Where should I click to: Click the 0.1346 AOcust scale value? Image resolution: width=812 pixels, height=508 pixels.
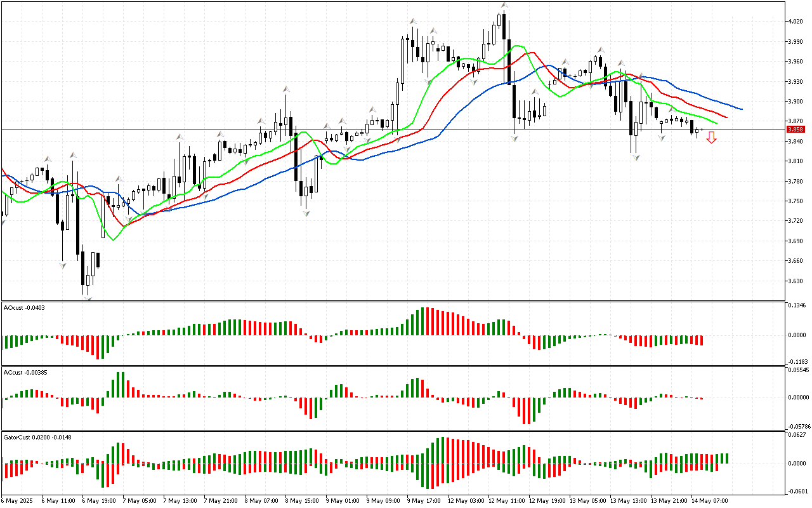pos(796,306)
